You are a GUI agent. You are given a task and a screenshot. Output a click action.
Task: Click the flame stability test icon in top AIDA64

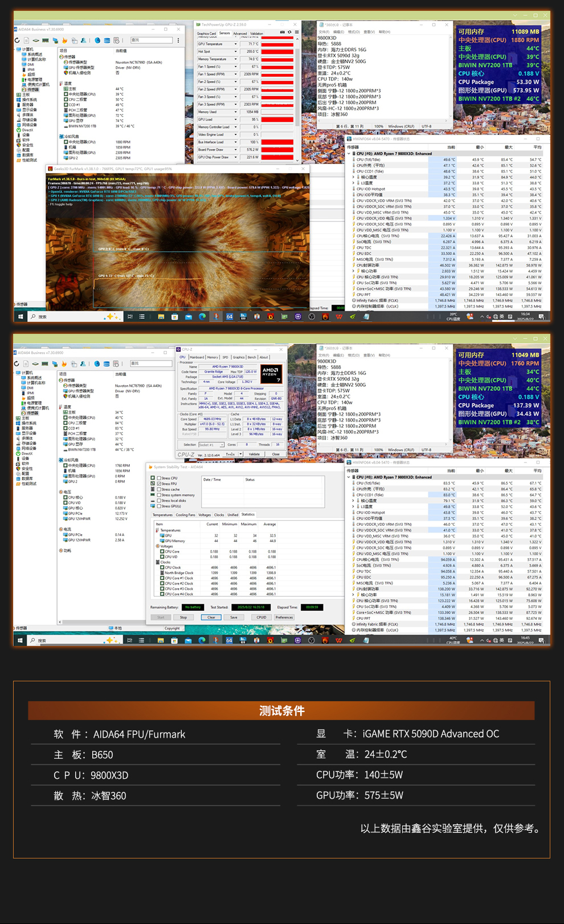(64, 40)
